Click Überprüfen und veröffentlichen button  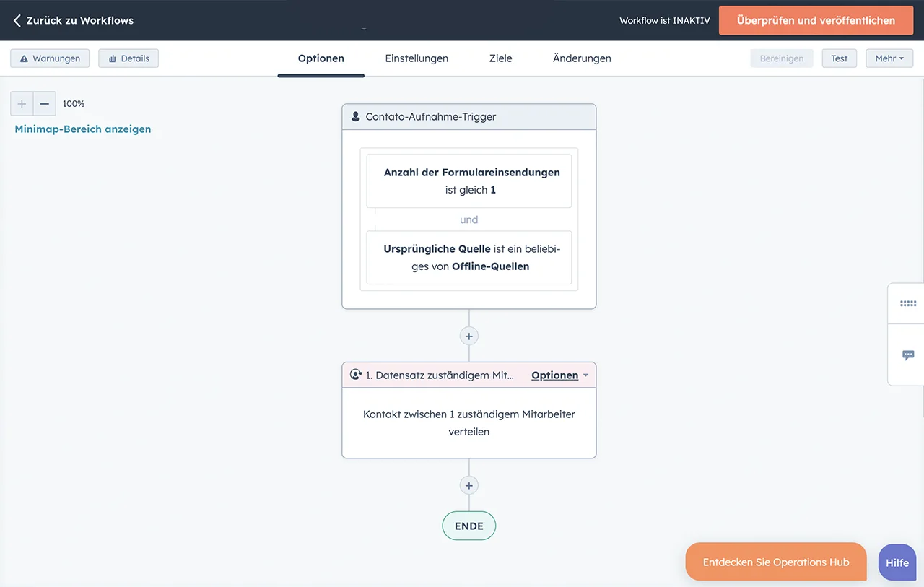(816, 20)
